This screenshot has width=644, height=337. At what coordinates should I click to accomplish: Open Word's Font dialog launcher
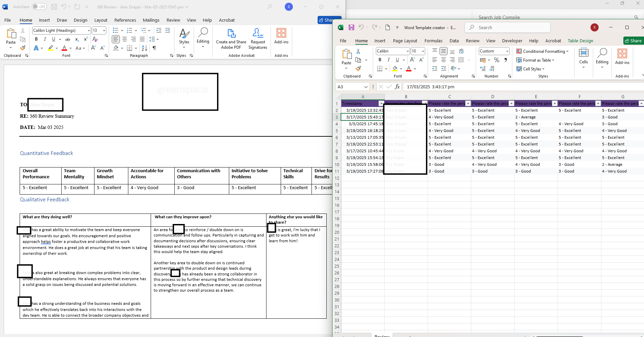click(x=106, y=56)
